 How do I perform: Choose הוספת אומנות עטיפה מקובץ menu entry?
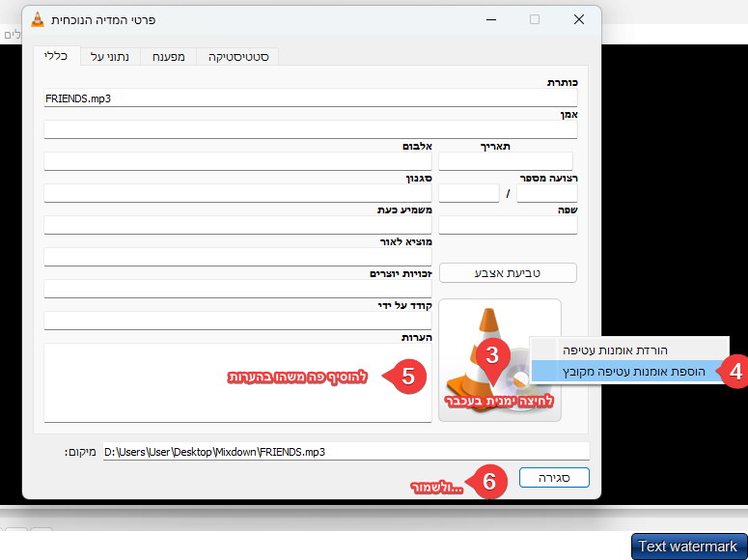[629, 371]
